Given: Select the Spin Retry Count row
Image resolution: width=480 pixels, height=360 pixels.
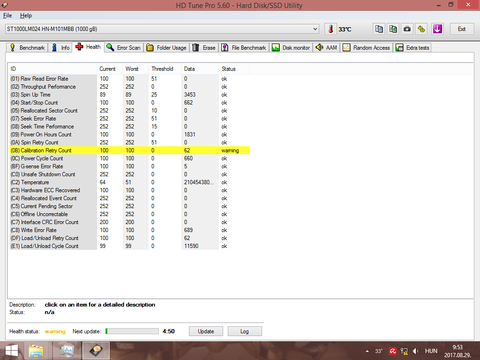Looking at the screenshot, I should pyautogui.click(x=129, y=143).
